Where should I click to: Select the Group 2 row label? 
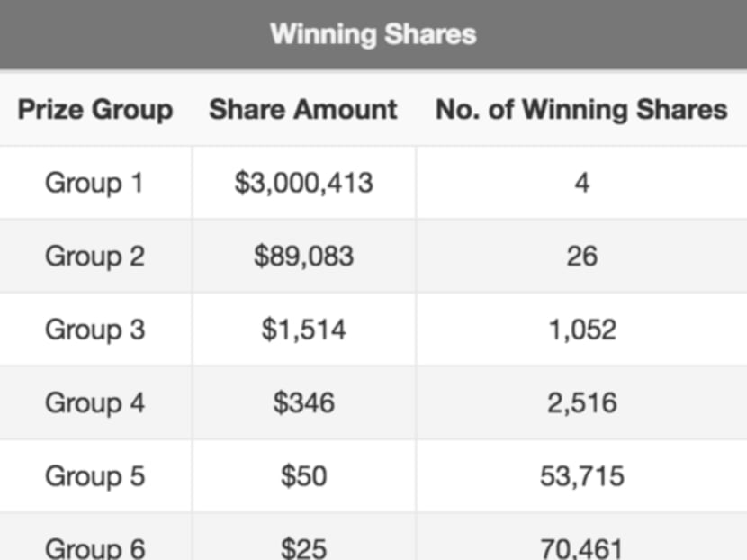coord(94,257)
